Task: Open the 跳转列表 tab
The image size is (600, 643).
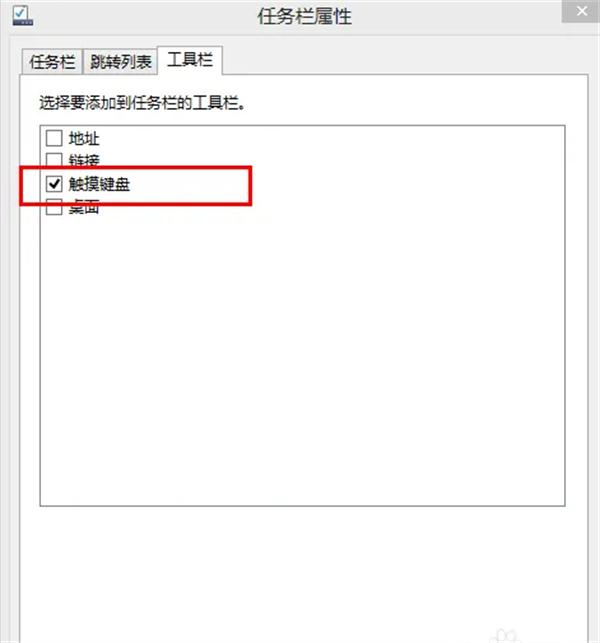Action: (121, 62)
